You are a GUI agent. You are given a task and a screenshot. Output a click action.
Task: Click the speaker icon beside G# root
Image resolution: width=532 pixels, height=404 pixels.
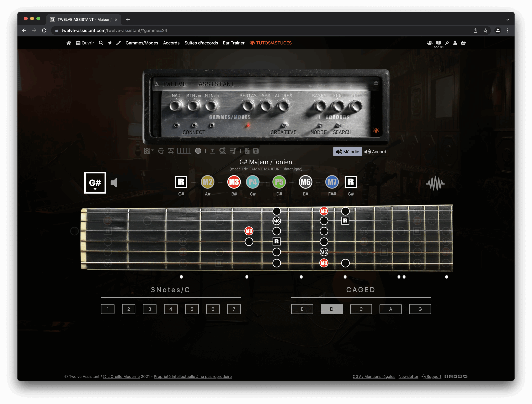tap(114, 183)
